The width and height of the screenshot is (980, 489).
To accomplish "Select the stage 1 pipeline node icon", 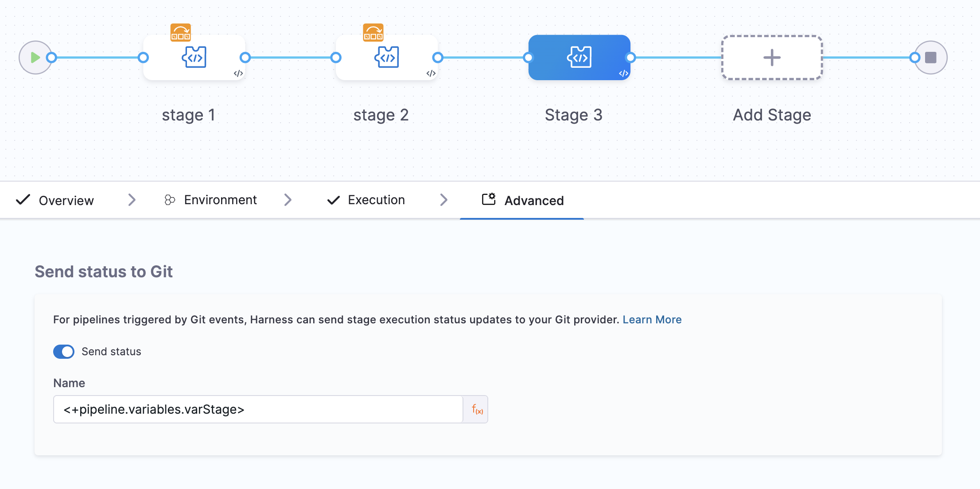I will tap(194, 57).
